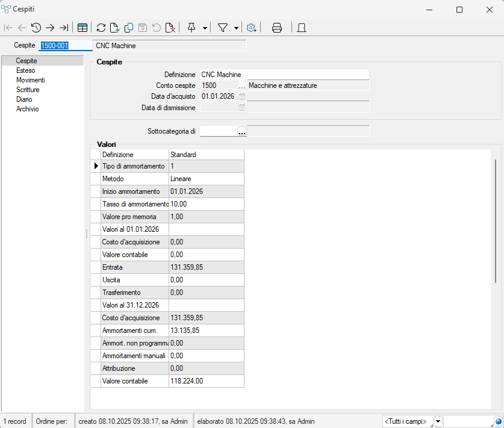The width and height of the screenshot is (504, 428).
Task: Duplicate the current record
Action: click(129, 28)
